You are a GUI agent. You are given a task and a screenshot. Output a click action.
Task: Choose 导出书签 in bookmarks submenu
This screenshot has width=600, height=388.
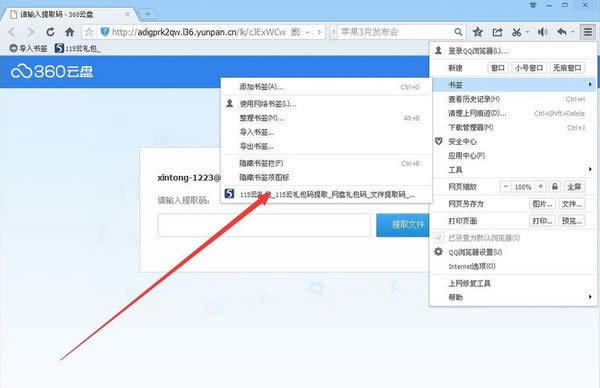pyautogui.click(x=326, y=146)
